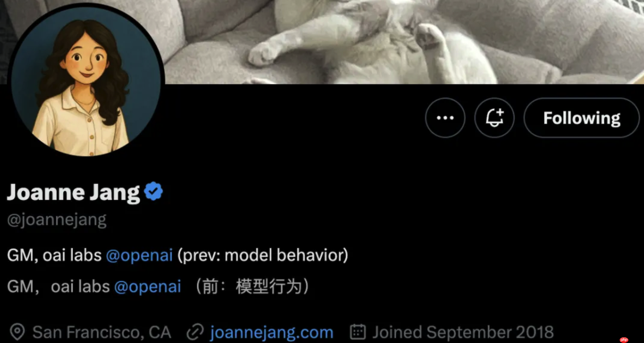Click the Following button to unfollow

point(582,118)
